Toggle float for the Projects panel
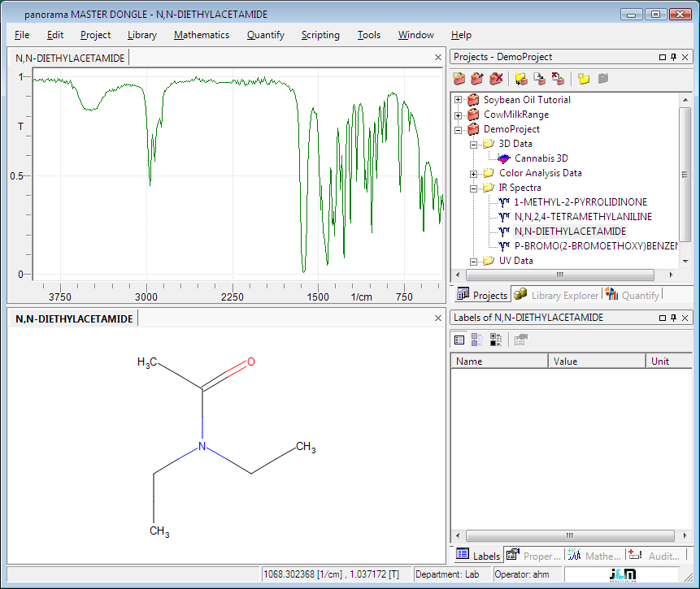This screenshot has width=700, height=589. coord(662,57)
